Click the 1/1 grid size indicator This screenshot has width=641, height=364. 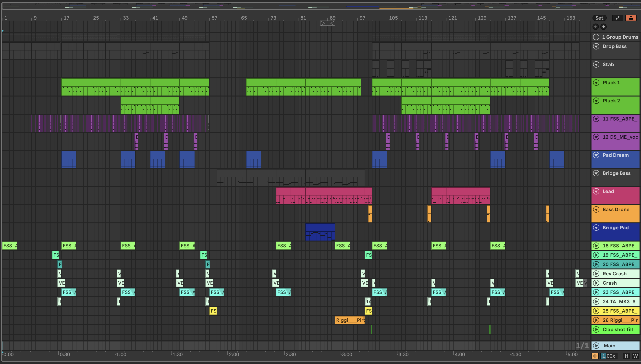[582, 345]
